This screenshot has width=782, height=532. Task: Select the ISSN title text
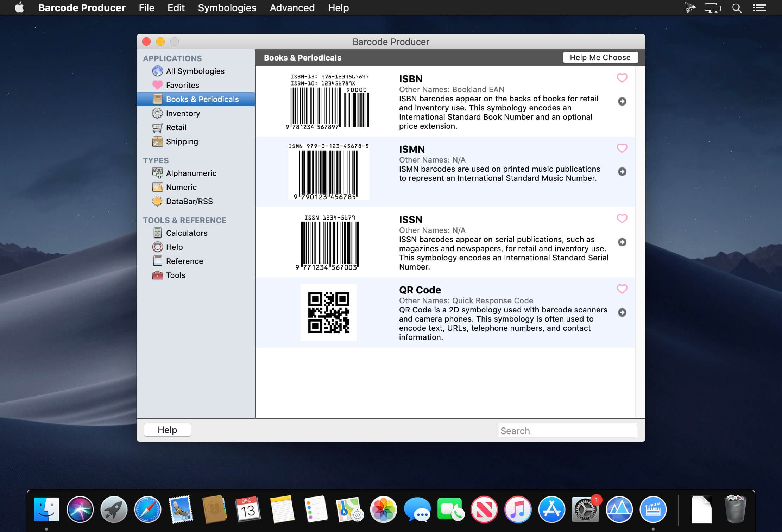tap(411, 220)
